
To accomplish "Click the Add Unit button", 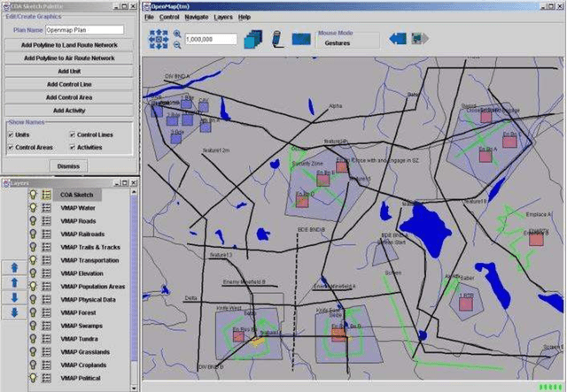I will pyautogui.click(x=70, y=70).
